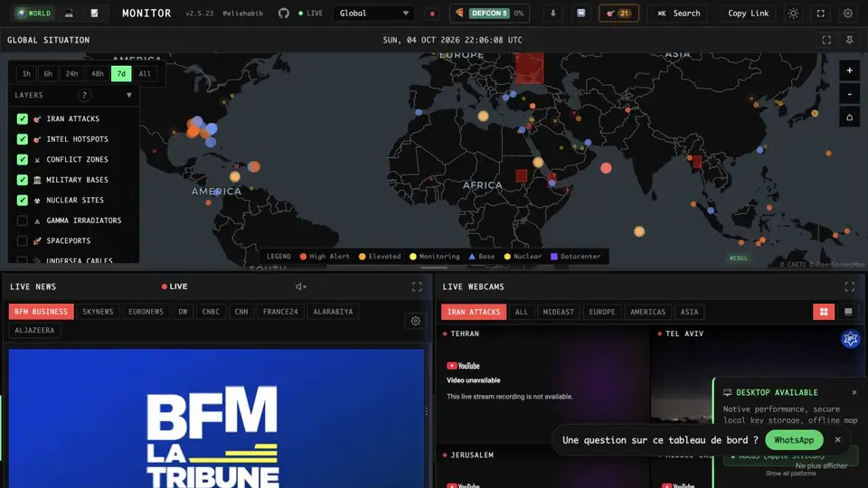868x488 pixels.
Task: Reset map view with home icon
Action: point(849,117)
